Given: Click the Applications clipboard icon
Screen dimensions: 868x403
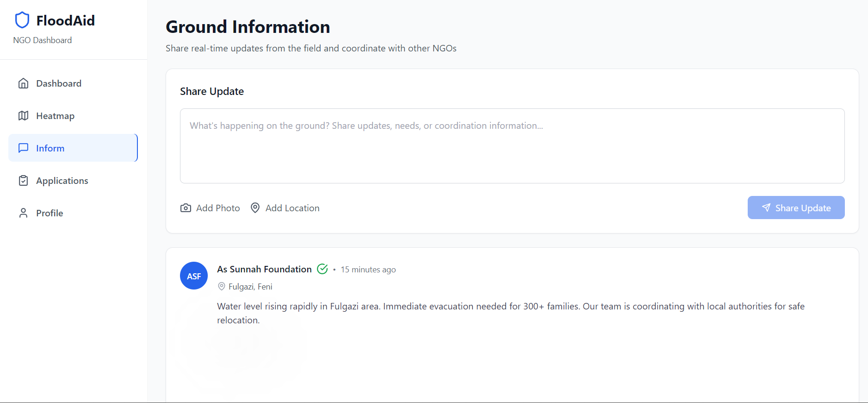Looking at the screenshot, I should [23, 181].
